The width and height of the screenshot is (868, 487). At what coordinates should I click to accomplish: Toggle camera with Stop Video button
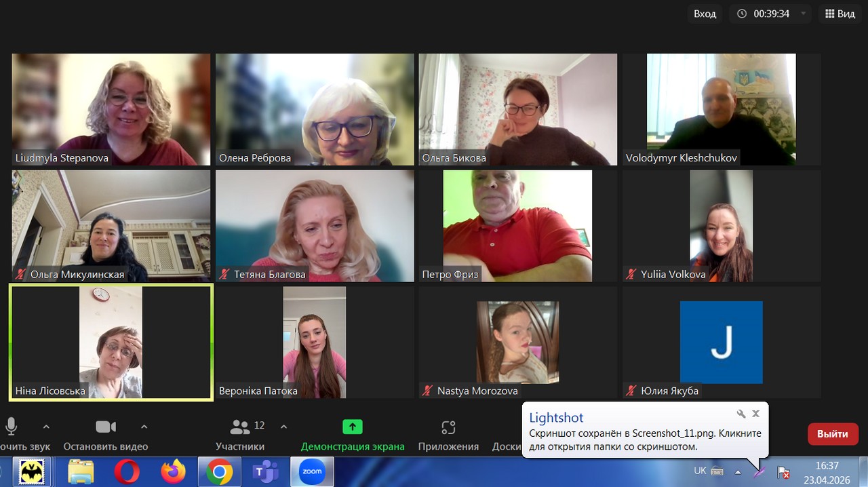pyautogui.click(x=106, y=427)
